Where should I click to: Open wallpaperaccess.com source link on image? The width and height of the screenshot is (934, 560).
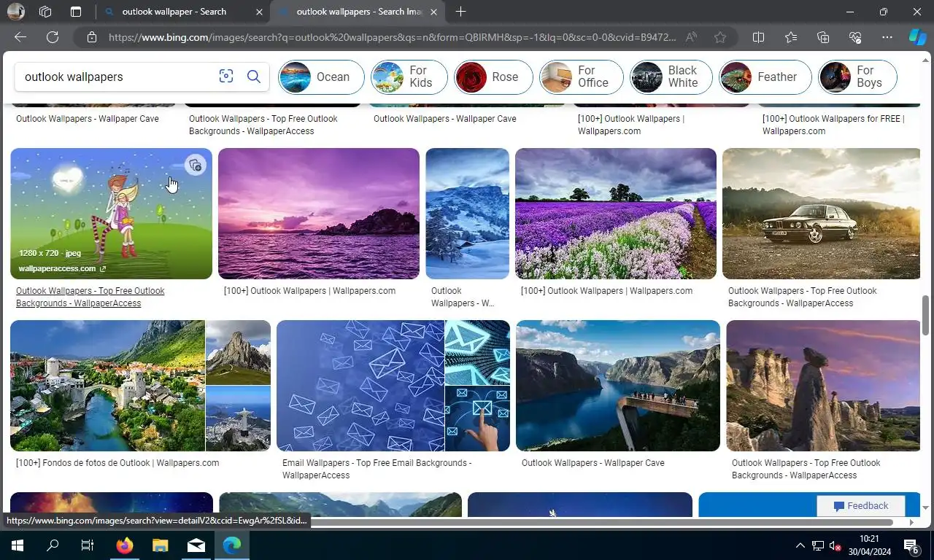(62, 268)
